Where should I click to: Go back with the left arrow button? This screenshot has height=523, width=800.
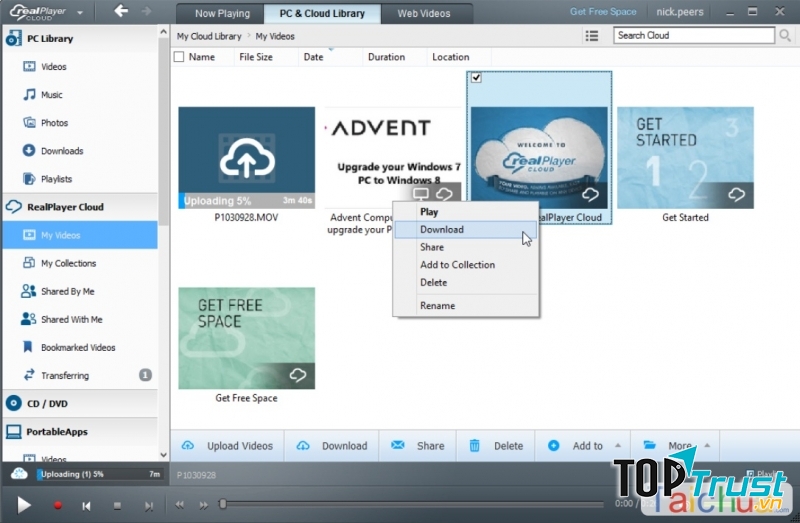(x=121, y=11)
